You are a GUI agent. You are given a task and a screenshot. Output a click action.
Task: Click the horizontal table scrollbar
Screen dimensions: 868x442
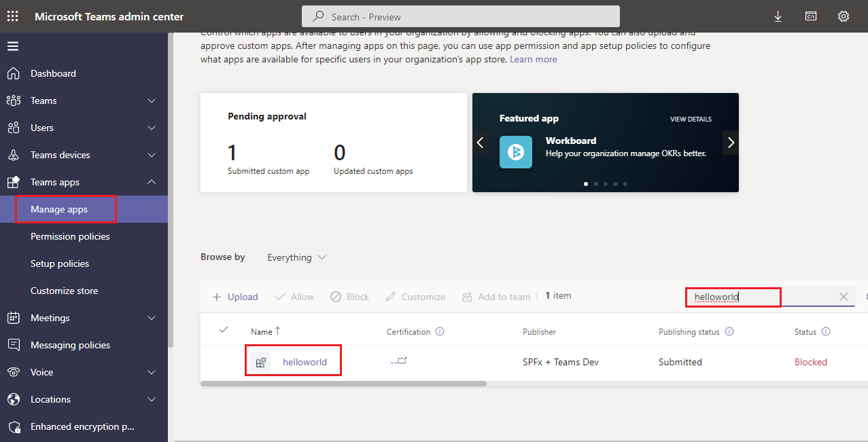click(344, 384)
